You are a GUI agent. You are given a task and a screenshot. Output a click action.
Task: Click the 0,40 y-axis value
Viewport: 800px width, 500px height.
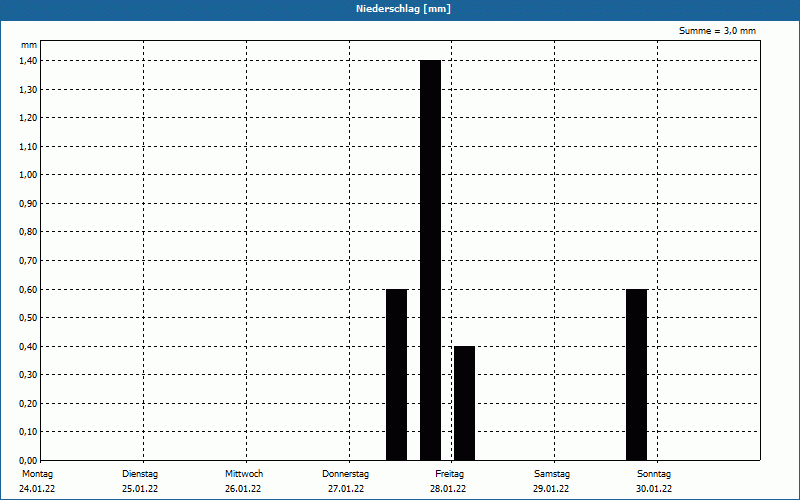(x=28, y=346)
